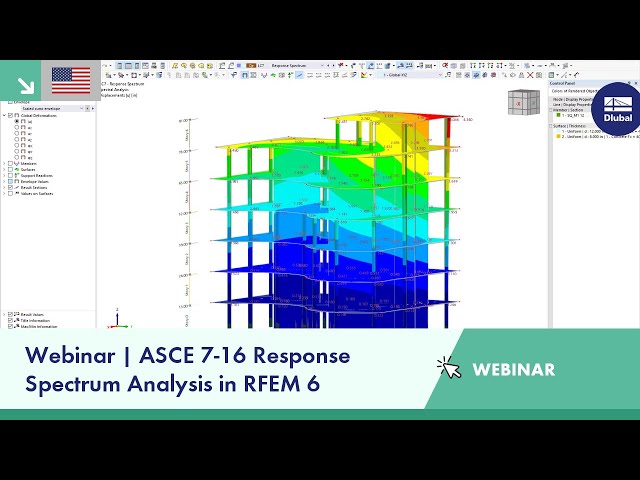Screen dimensions: 640x480
Task: Expand the Result Values tree node
Action: [x=4, y=314]
